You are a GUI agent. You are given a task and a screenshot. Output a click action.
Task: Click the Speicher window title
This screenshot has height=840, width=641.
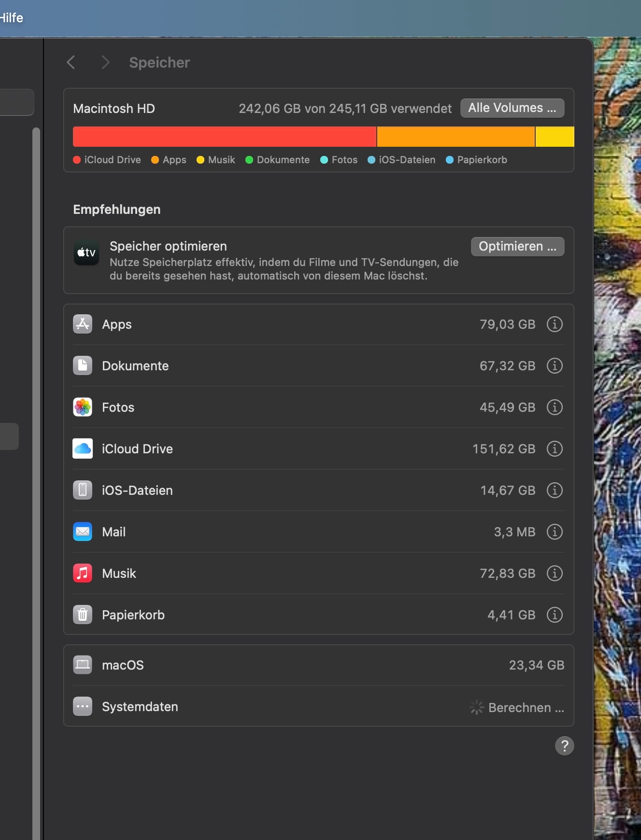click(x=159, y=63)
